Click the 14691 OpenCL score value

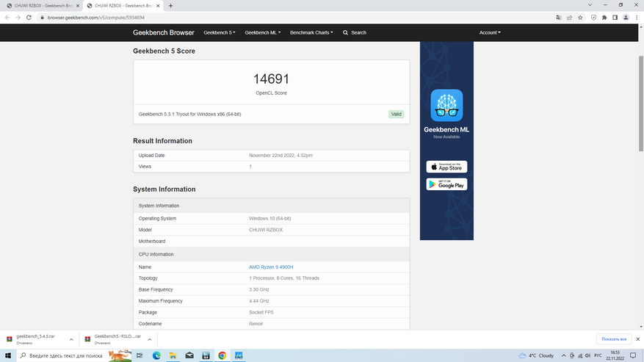[271, 79]
